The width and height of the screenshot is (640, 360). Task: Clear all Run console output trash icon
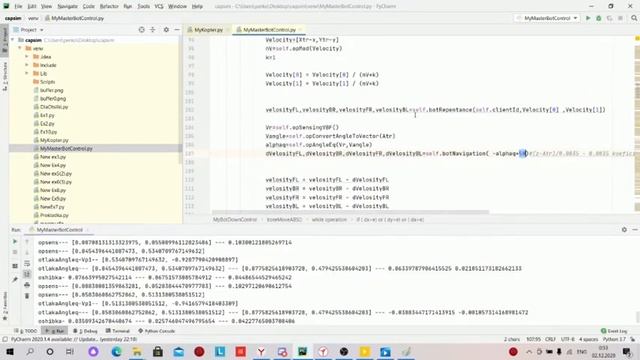tap(27, 296)
